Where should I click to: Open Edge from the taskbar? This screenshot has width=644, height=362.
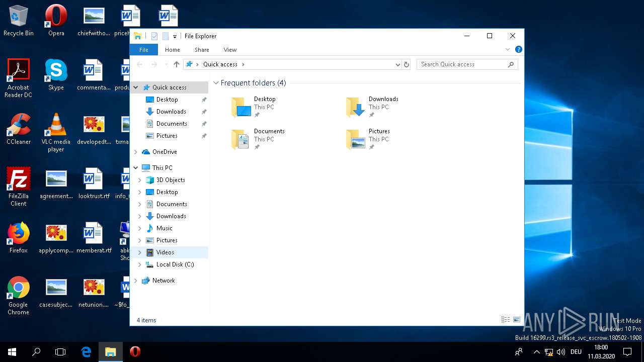[x=86, y=352]
